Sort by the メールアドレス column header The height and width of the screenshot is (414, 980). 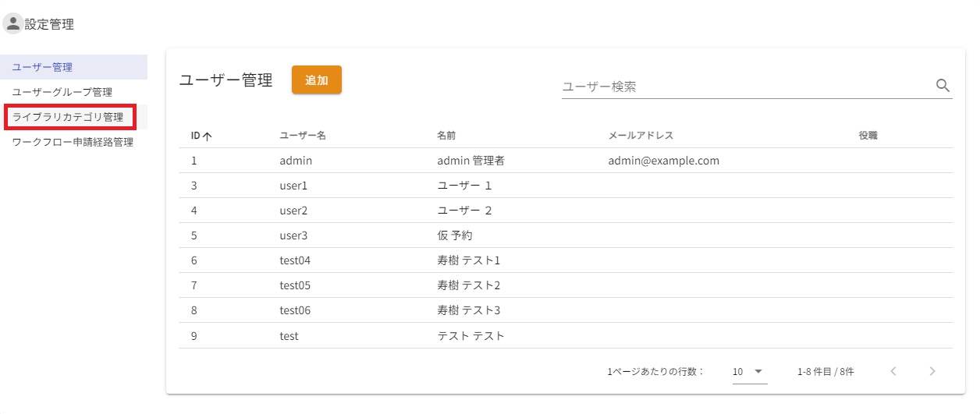coord(641,136)
